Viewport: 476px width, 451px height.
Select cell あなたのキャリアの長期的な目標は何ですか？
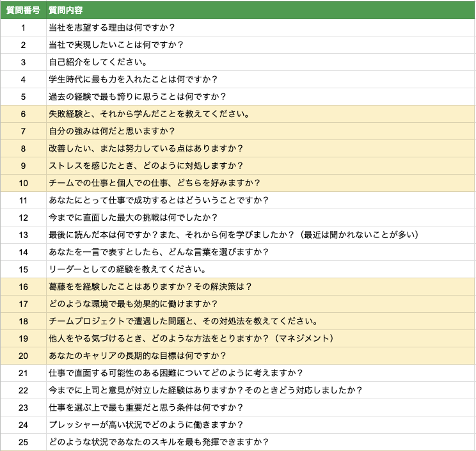coord(261,356)
